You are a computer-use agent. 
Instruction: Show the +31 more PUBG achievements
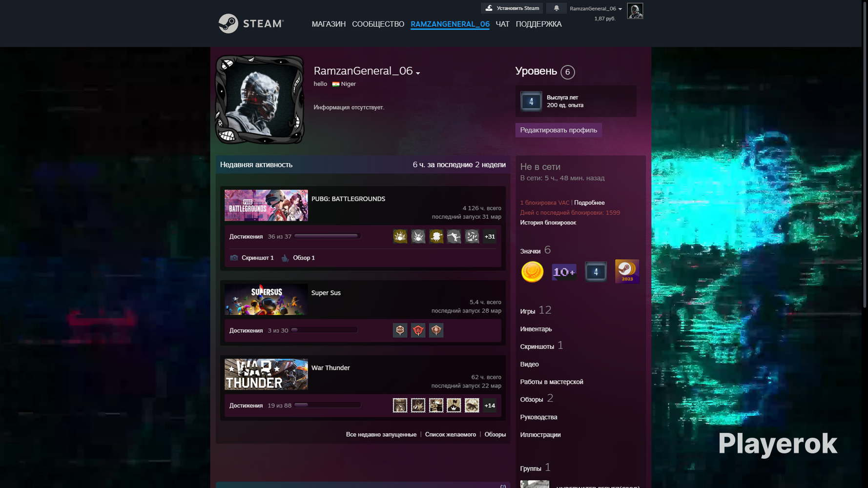490,237
